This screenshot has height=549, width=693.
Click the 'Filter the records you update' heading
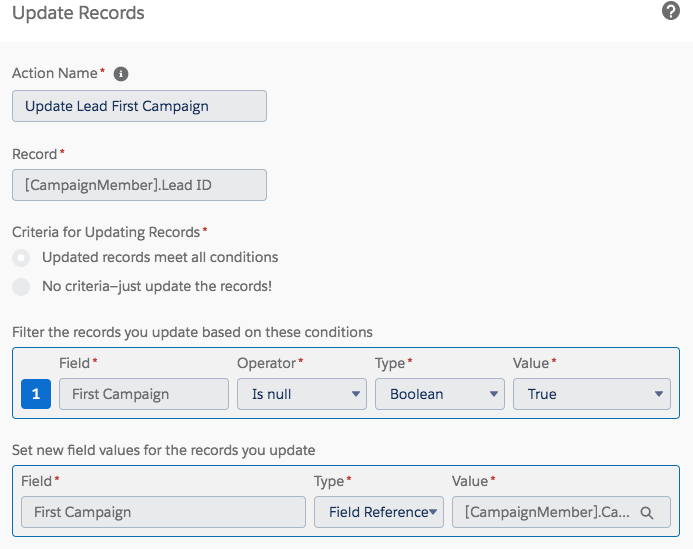click(x=192, y=332)
